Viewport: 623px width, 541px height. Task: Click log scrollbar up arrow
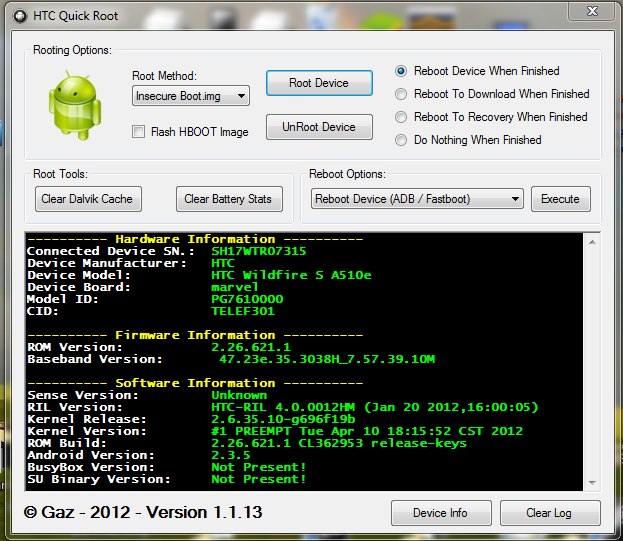point(592,242)
